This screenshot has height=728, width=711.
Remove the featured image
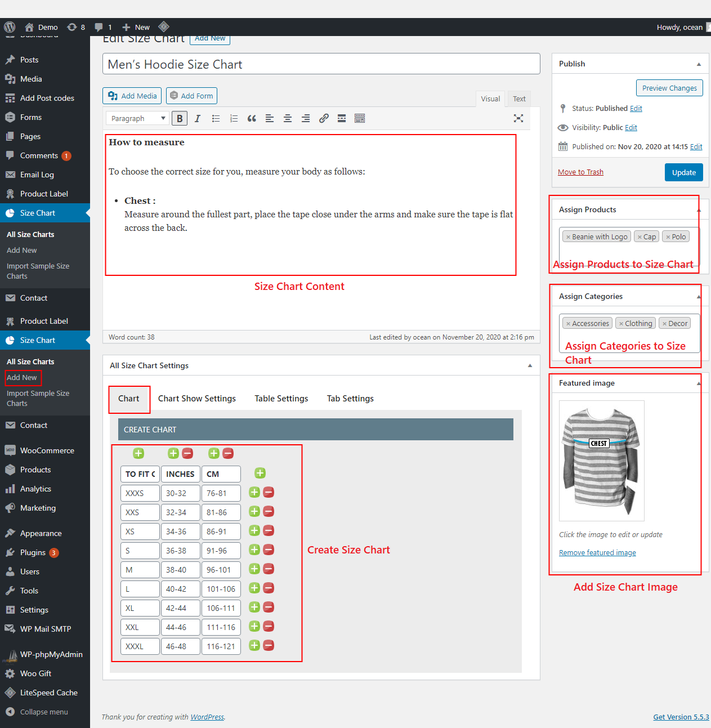[597, 552]
